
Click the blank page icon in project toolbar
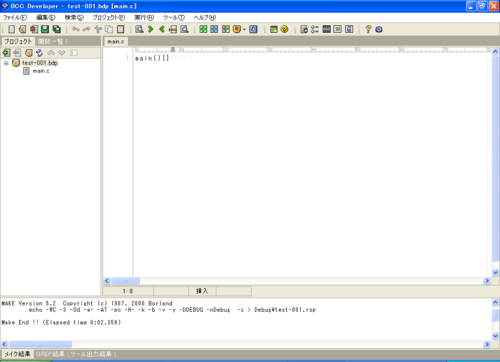point(74,53)
